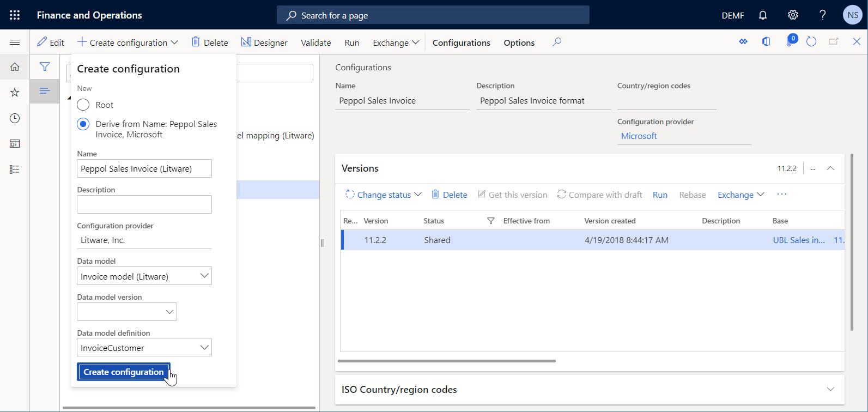Open Recent clock icon in sidebar
The image size is (868, 412).
pos(15,118)
